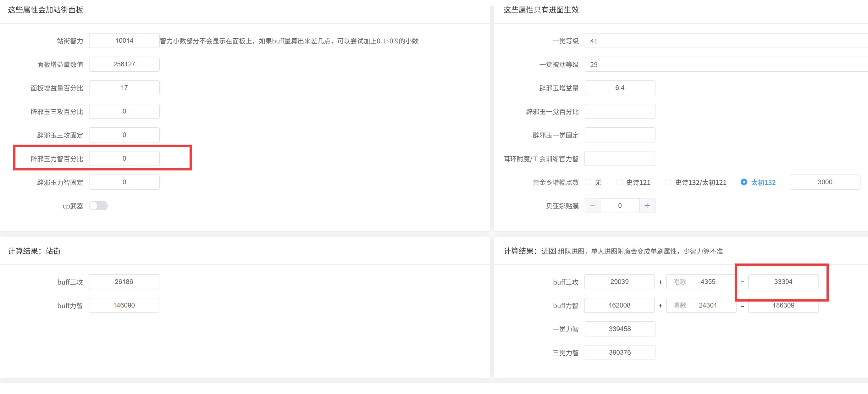Click the 面板增益量数值 input field
Image resolution: width=868 pixels, height=394 pixels.
coord(124,64)
